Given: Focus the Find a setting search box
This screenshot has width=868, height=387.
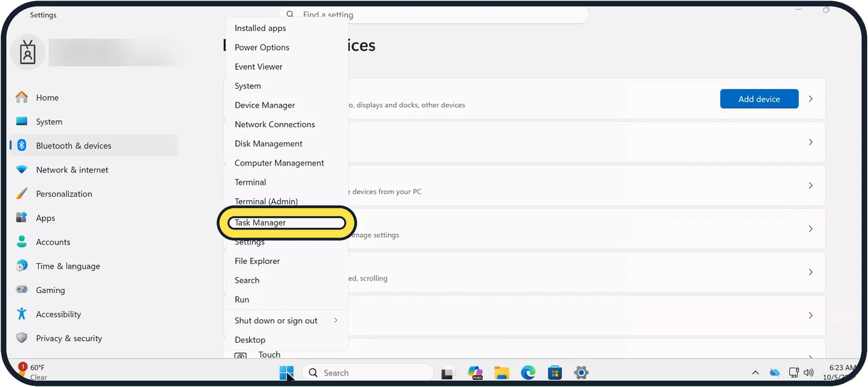Looking at the screenshot, I should click(434, 15).
